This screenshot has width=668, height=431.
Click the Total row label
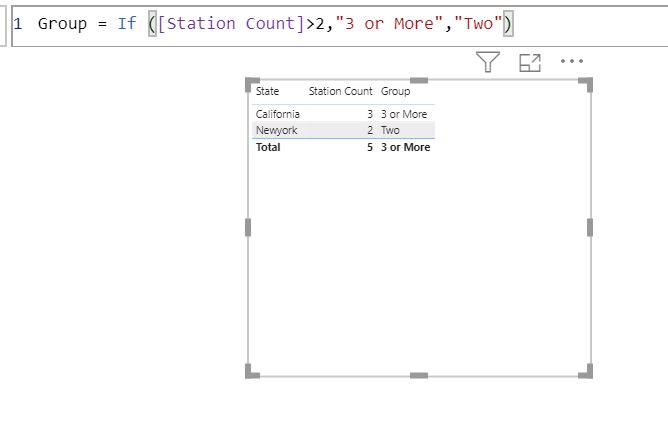click(268, 147)
